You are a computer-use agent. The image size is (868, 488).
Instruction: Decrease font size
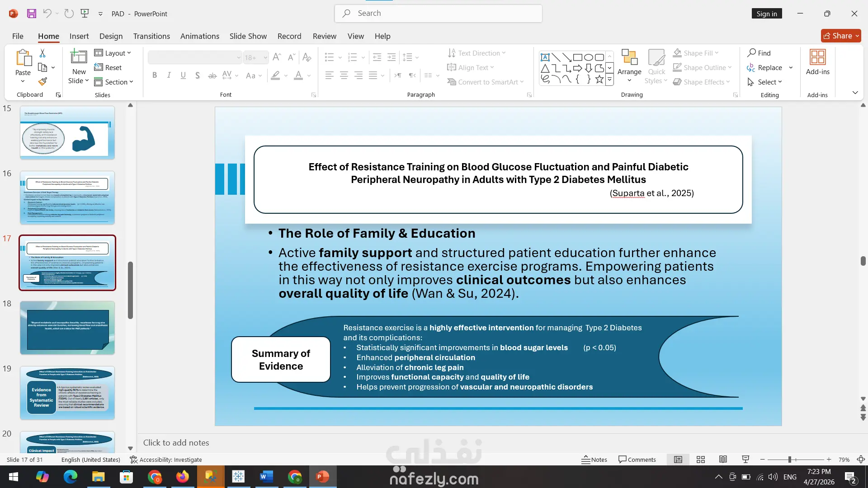(x=292, y=57)
